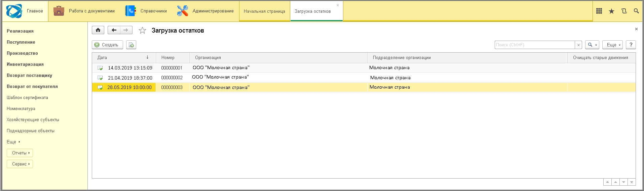The height and width of the screenshot is (191, 644).
Task: Add Загрузка остатков to favorites star
Action: (142, 31)
